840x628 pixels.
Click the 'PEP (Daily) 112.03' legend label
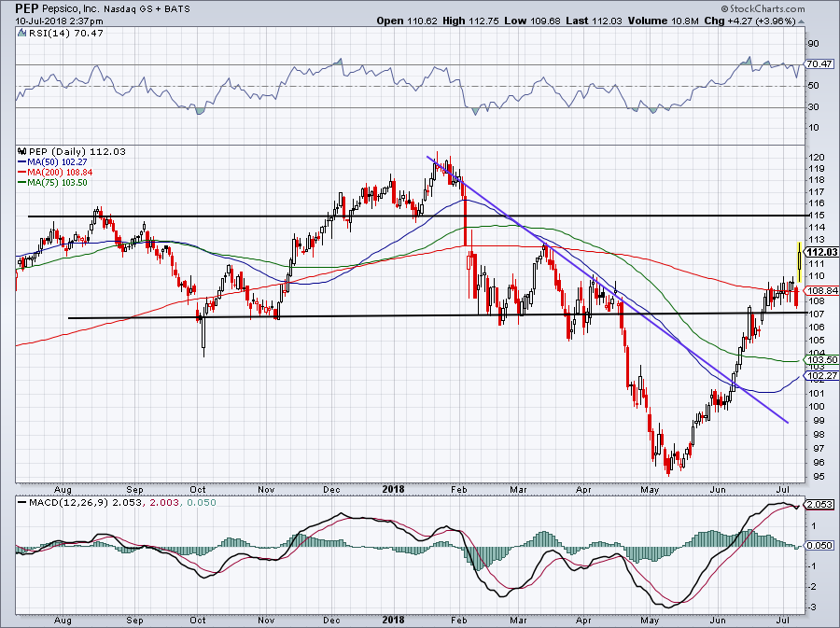click(x=77, y=151)
